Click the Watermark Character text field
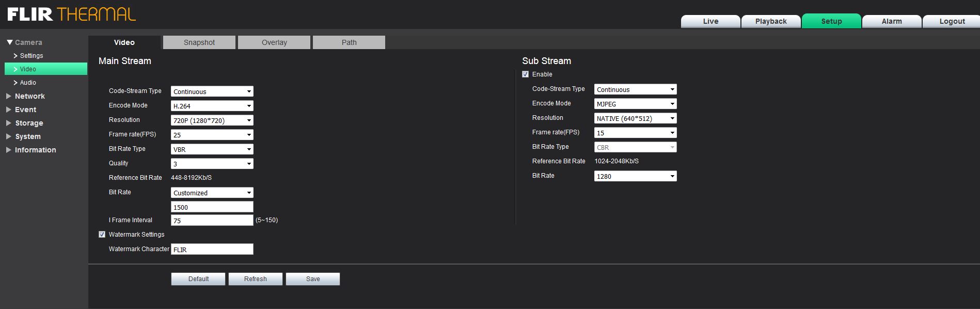Viewport: 980px width, 309px height. point(212,250)
